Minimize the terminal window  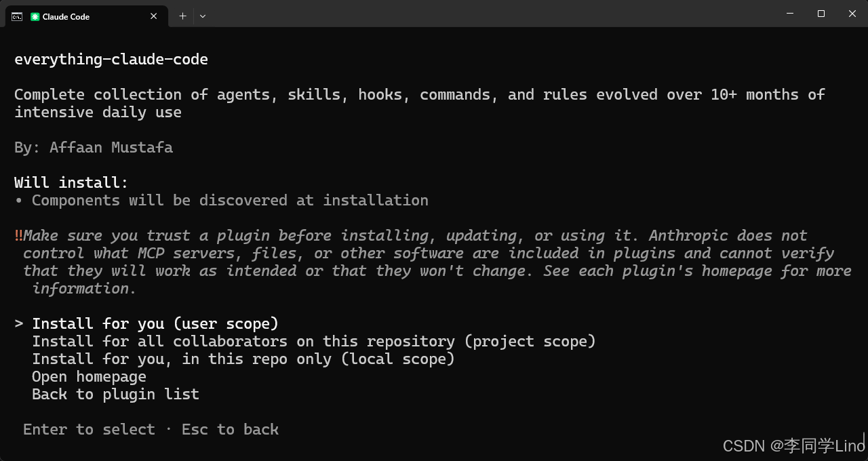pos(790,14)
